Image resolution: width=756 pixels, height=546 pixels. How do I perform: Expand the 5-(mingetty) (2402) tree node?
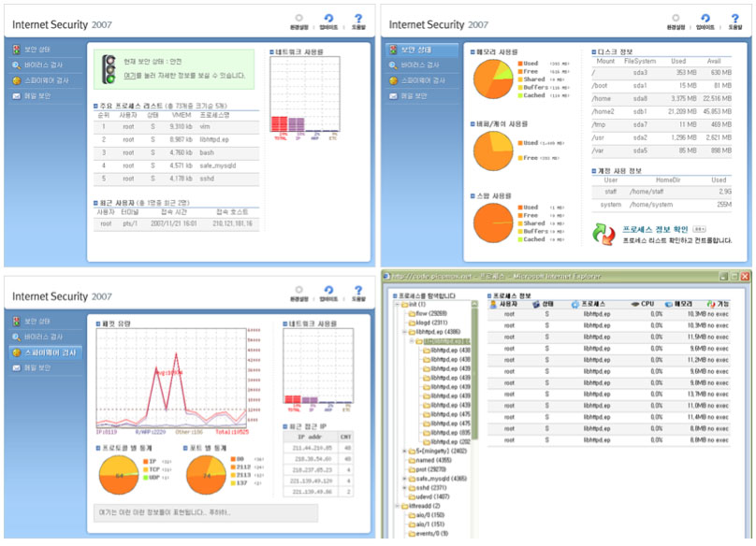tap(404, 451)
